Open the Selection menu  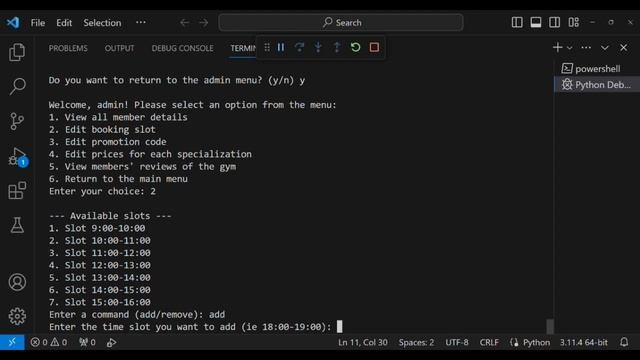point(102,23)
